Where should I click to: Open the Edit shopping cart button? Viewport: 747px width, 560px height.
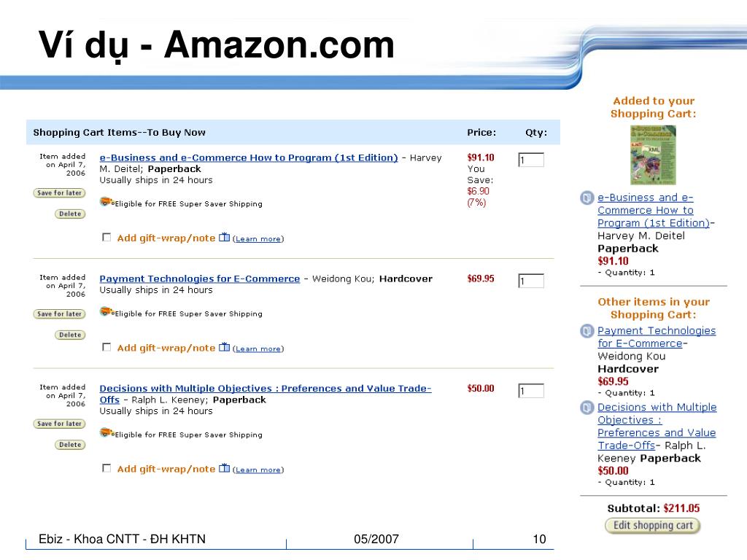tap(653, 525)
